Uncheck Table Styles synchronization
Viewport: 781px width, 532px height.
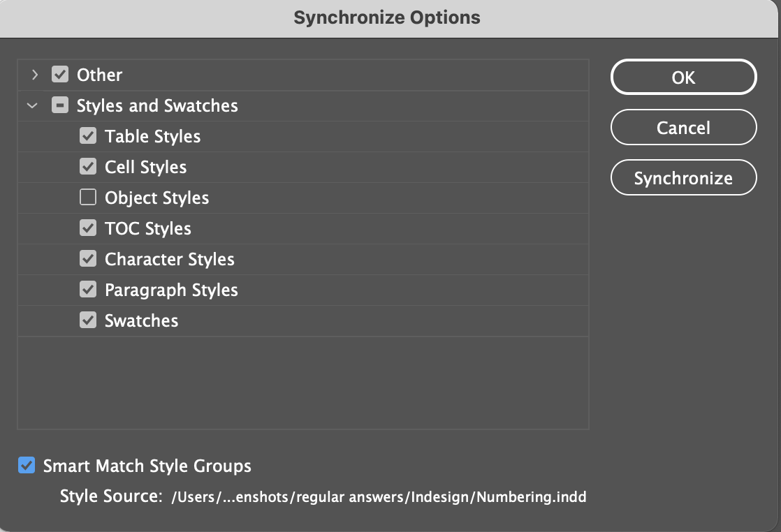87,136
